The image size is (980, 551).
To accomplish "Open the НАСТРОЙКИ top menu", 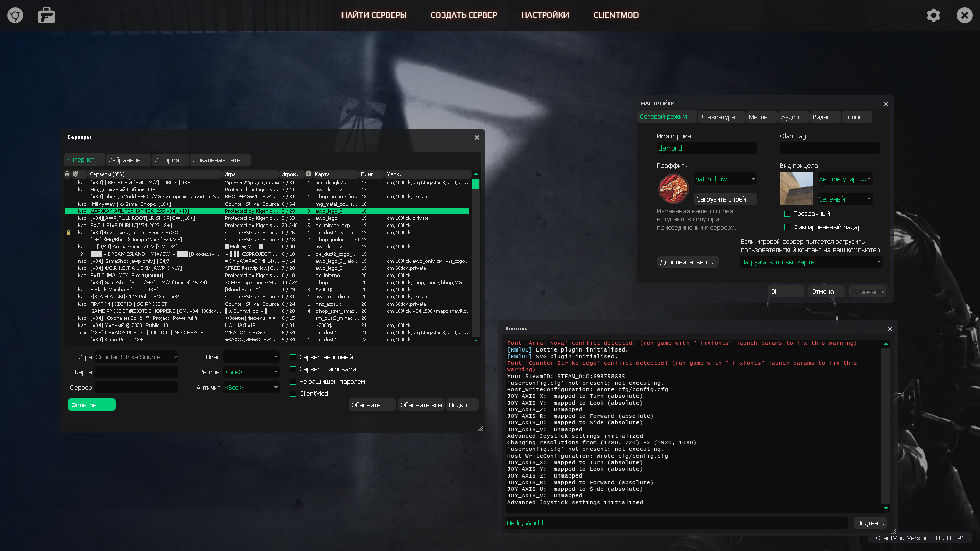I will pyautogui.click(x=545, y=15).
